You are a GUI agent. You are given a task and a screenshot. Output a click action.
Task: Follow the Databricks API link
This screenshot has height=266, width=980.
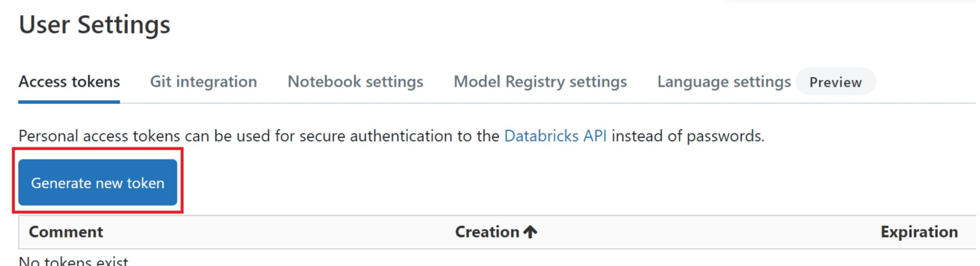point(555,136)
